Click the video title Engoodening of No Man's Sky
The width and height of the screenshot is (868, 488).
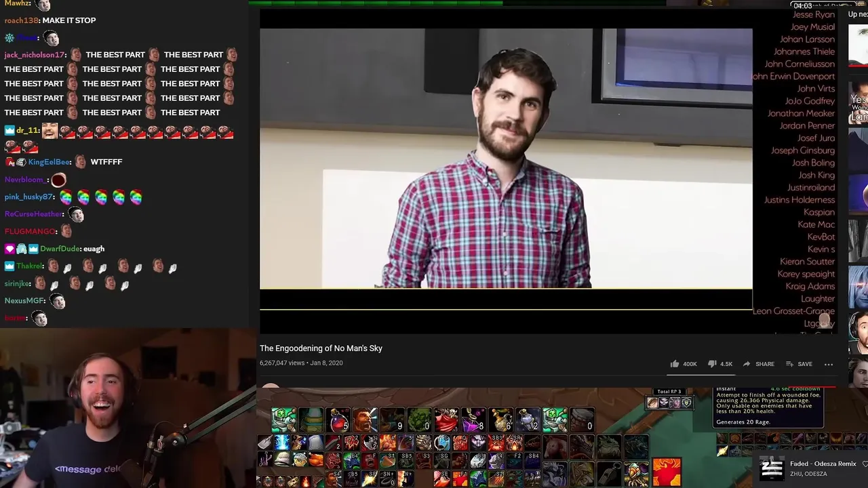point(321,348)
